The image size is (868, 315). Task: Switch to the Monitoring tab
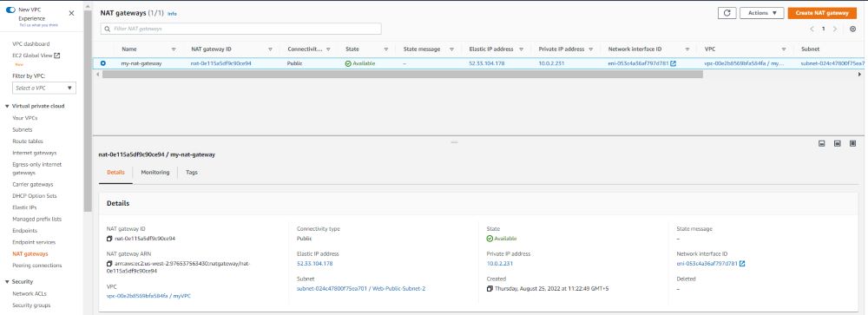point(155,173)
